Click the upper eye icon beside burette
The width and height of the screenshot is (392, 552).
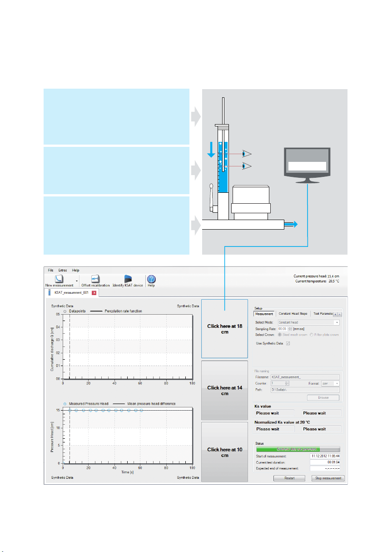click(247, 154)
